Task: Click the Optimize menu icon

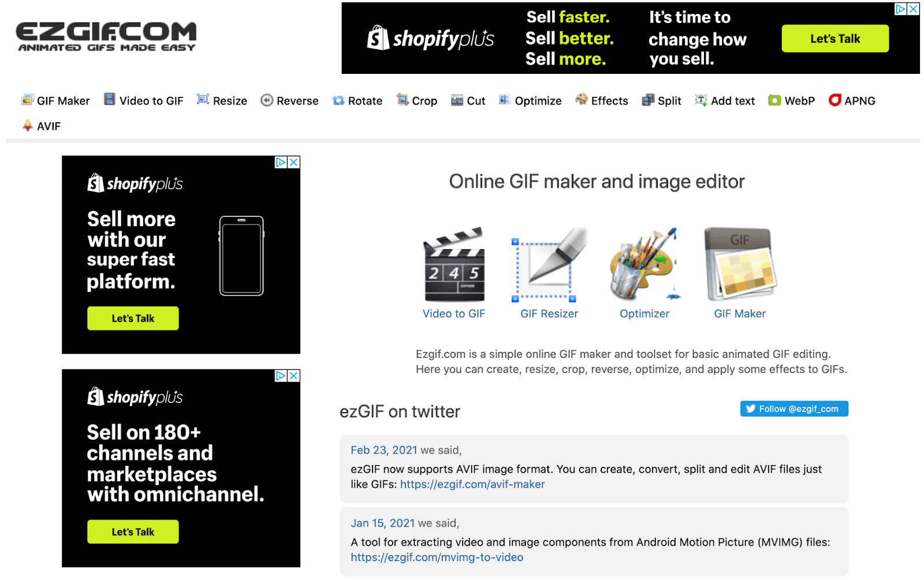Action: 505,100
